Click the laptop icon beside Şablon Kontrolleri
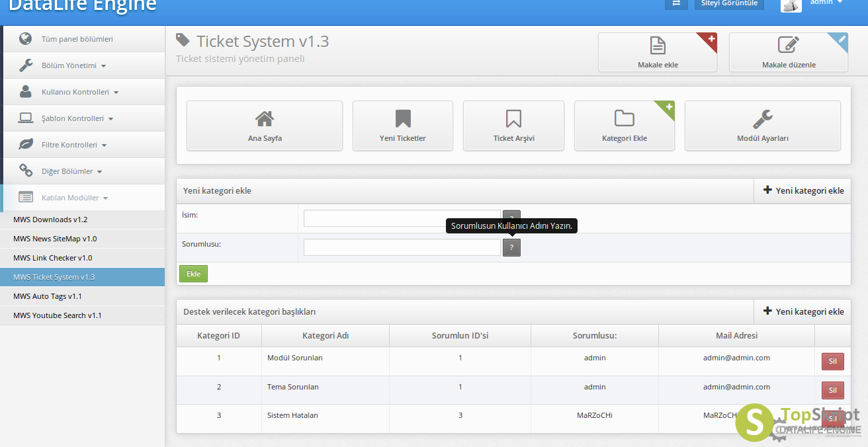This screenshot has width=868, height=447. pyautogui.click(x=26, y=118)
